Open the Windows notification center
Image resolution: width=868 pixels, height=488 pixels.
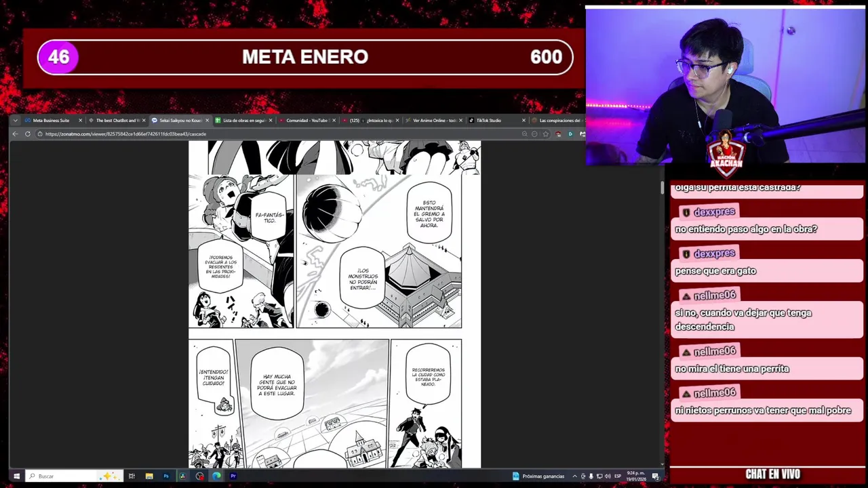click(655, 476)
